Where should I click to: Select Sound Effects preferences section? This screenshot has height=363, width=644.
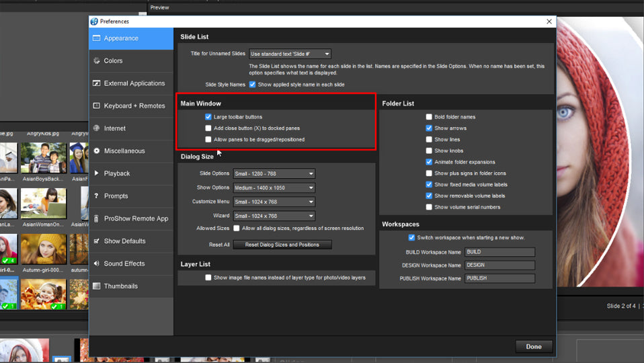click(131, 264)
